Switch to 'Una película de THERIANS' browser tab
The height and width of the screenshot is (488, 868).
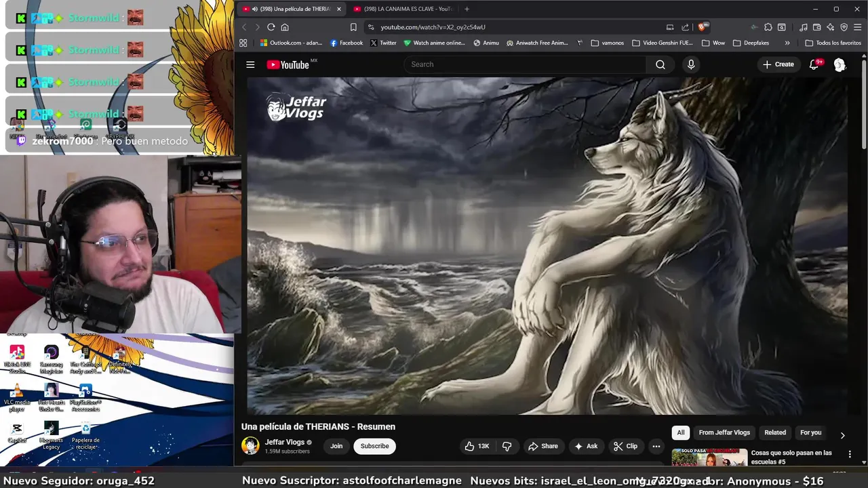click(291, 9)
